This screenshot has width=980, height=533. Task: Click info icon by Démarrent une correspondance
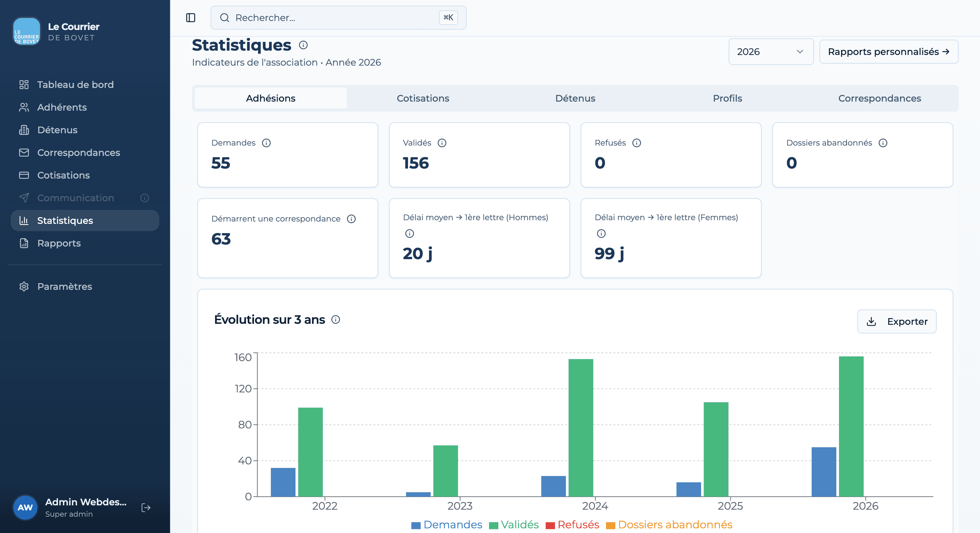[x=351, y=219]
